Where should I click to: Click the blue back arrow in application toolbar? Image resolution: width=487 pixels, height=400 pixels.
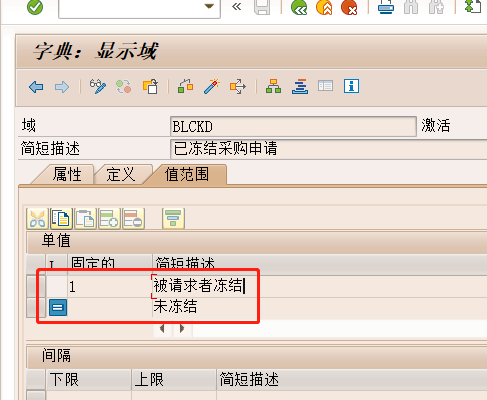click(x=36, y=87)
